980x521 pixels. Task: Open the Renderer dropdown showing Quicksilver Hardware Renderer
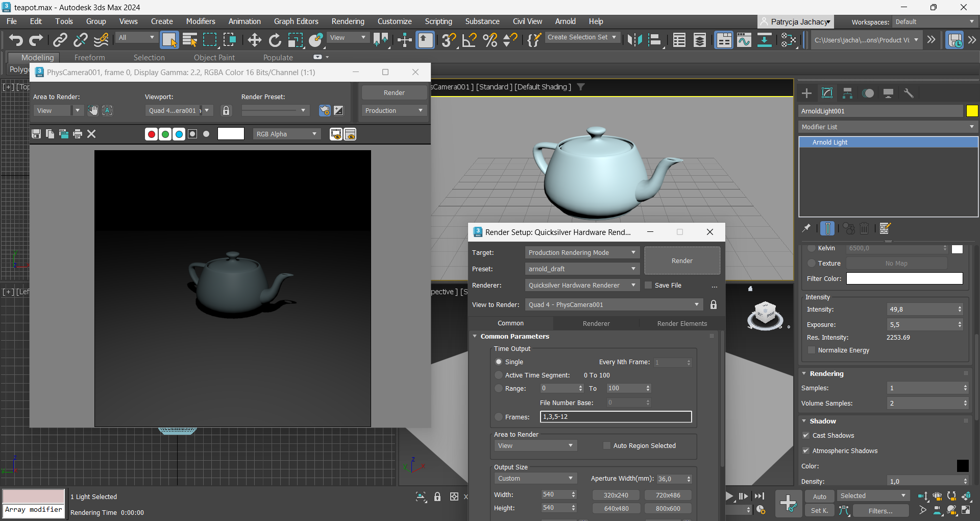582,285
